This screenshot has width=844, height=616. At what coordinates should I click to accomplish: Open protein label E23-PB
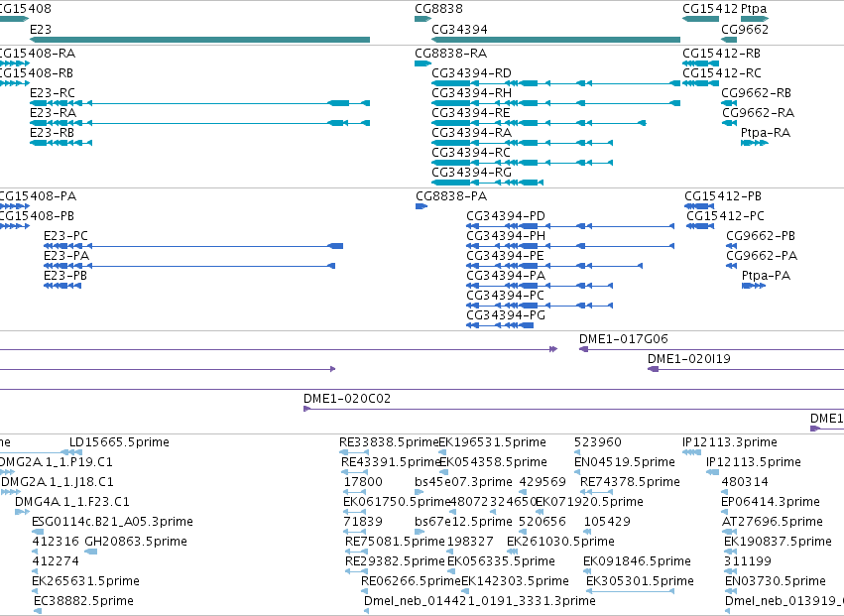[65, 276]
